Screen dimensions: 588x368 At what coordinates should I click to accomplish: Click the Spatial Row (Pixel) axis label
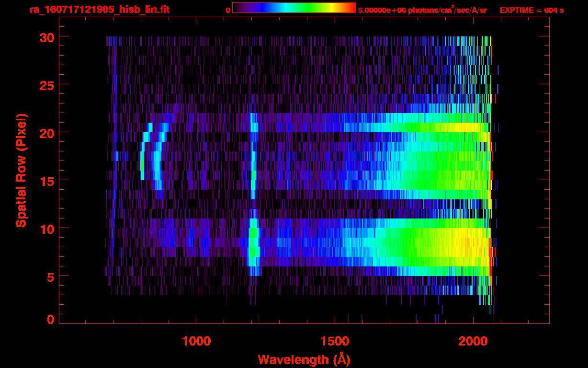pyautogui.click(x=21, y=170)
